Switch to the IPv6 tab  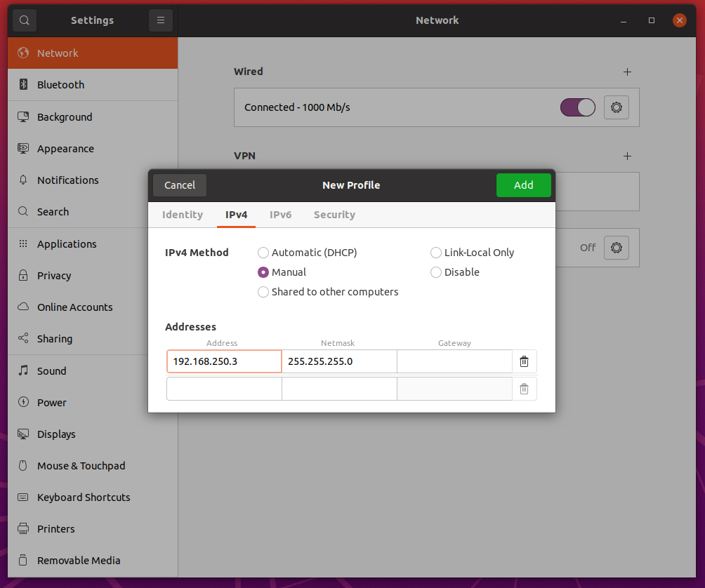[280, 215]
